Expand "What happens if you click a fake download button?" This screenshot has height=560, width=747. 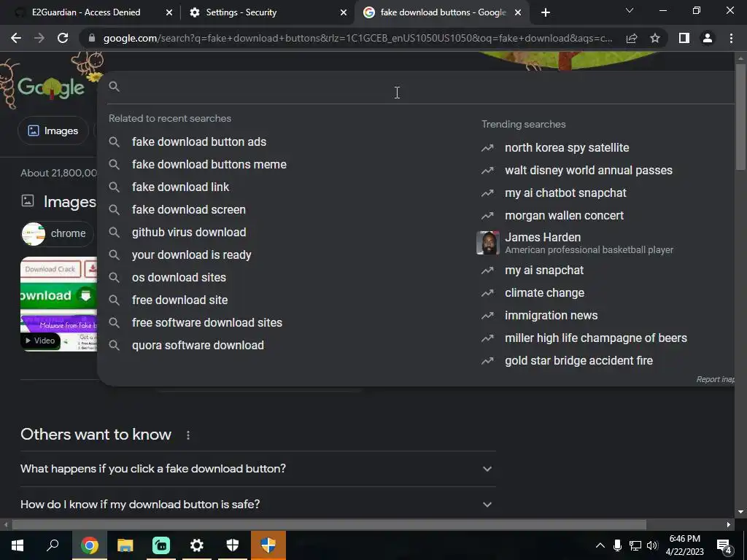pyautogui.click(x=258, y=469)
